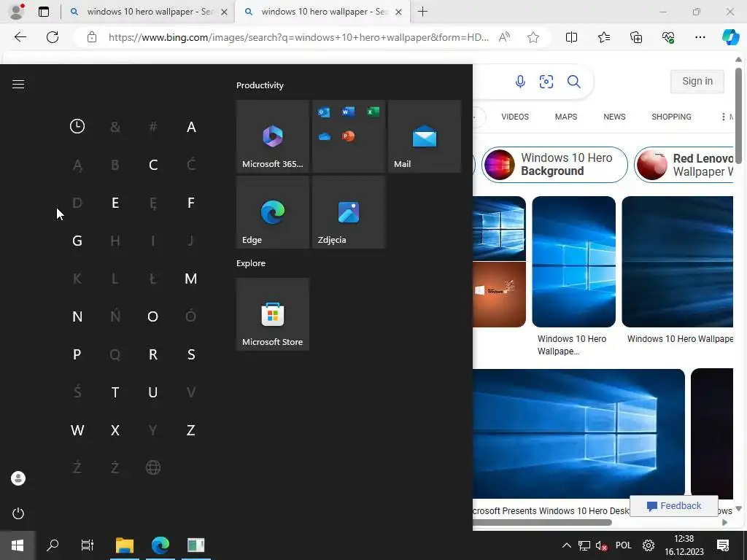Select letter U in alphabet grid
Image resolution: width=747 pixels, height=560 pixels.
pyautogui.click(x=153, y=392)
